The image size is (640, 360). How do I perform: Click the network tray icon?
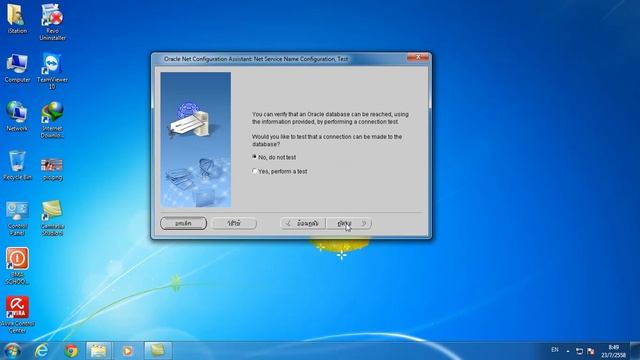tap(579, 351)
